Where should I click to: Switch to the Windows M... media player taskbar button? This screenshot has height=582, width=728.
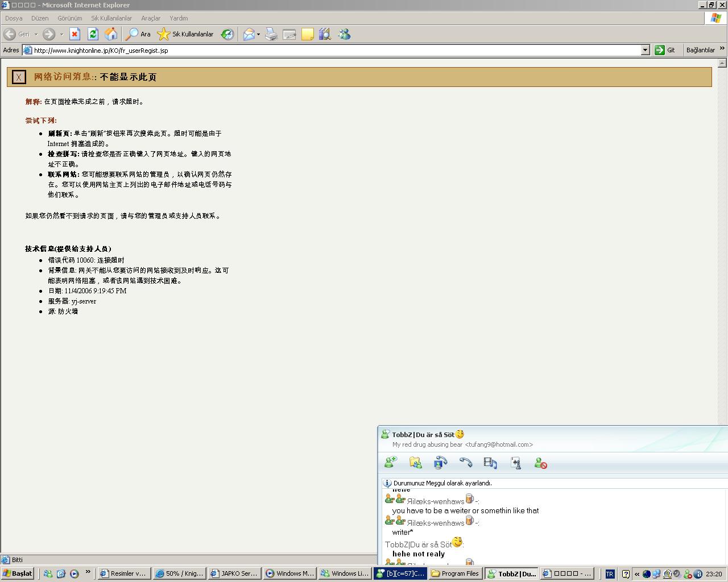(289, 573)
